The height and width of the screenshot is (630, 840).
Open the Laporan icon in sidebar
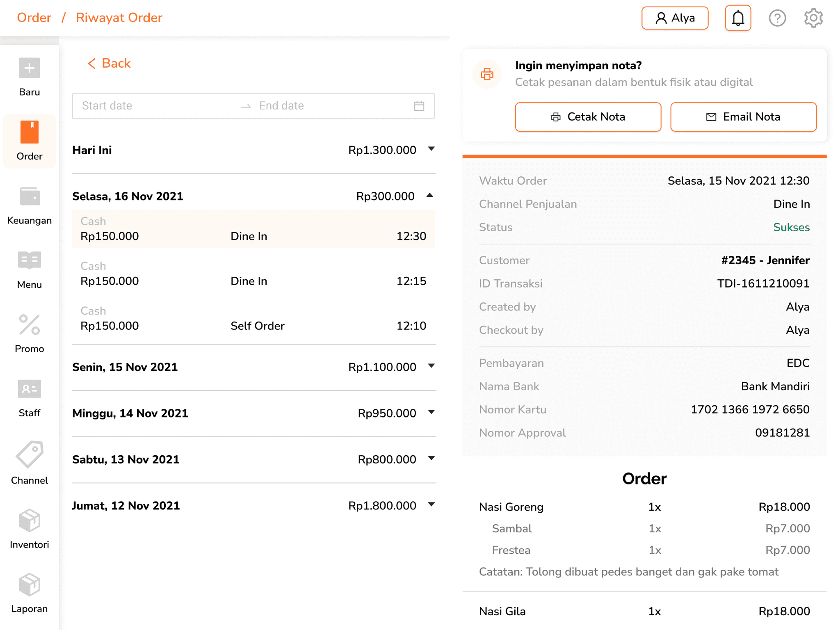pyautogui.click(x=29, y=584)
